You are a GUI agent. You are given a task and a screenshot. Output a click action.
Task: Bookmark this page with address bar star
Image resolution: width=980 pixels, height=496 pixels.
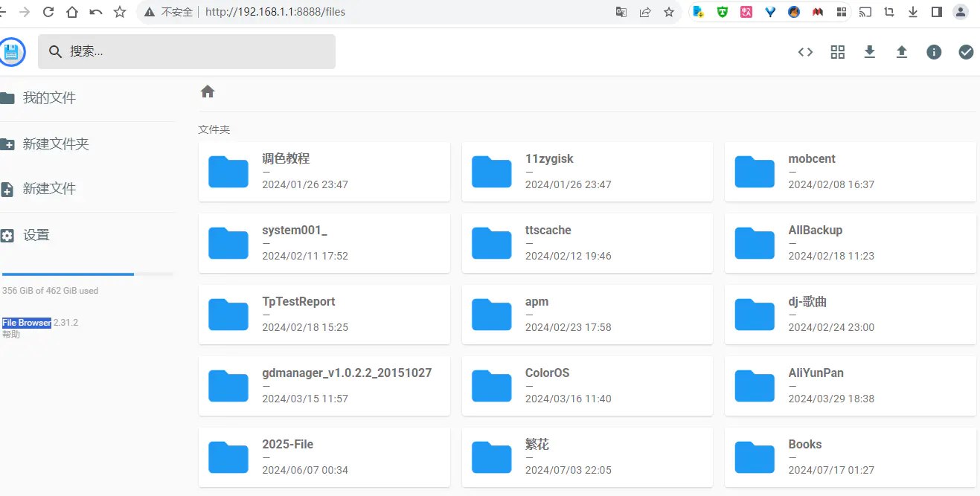[669, 12]
